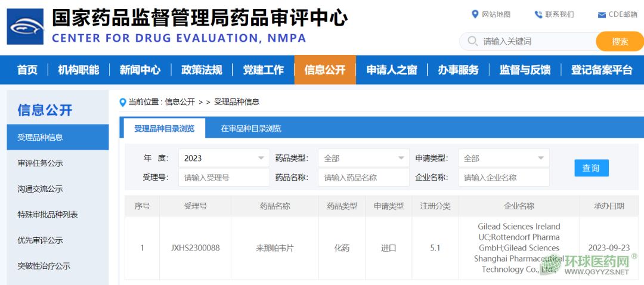Click the 药品名称 input field
The image size is (644, 285).
363,178
